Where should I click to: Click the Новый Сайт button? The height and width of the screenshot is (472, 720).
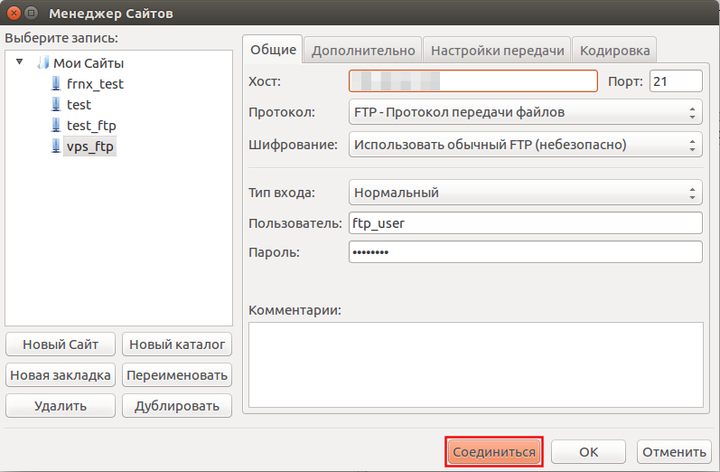click(x=60, y=344)
